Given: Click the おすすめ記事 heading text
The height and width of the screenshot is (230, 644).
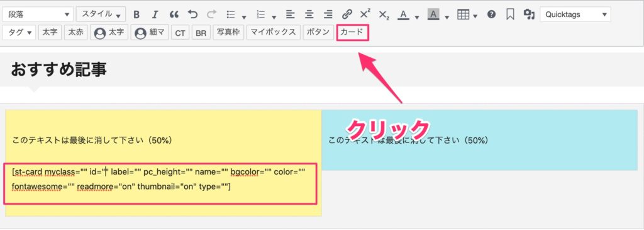Looking at the screenshot, I should pyautogui.click(x=58, y=70).
